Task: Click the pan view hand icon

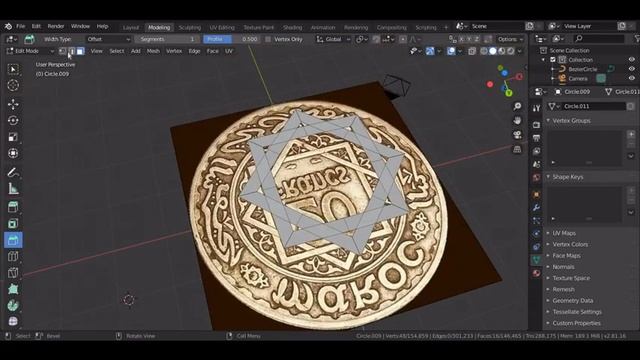Action: (x=518, y=120)
